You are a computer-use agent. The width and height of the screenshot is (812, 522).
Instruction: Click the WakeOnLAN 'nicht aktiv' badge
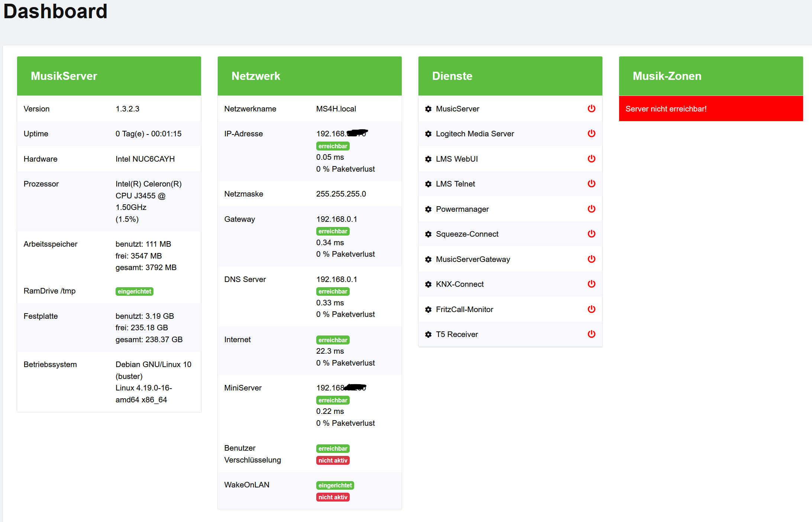pyautogui.click(x=333, y=497)
